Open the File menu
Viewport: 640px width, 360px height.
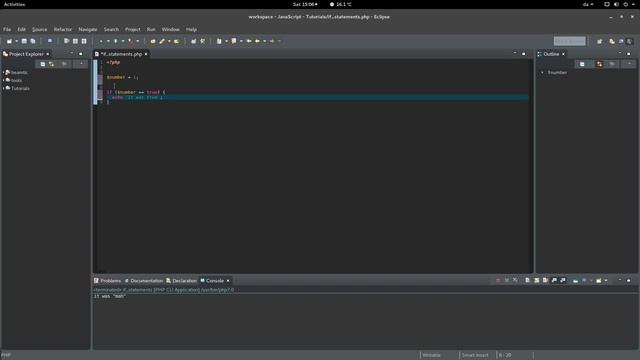pos(7,29)
